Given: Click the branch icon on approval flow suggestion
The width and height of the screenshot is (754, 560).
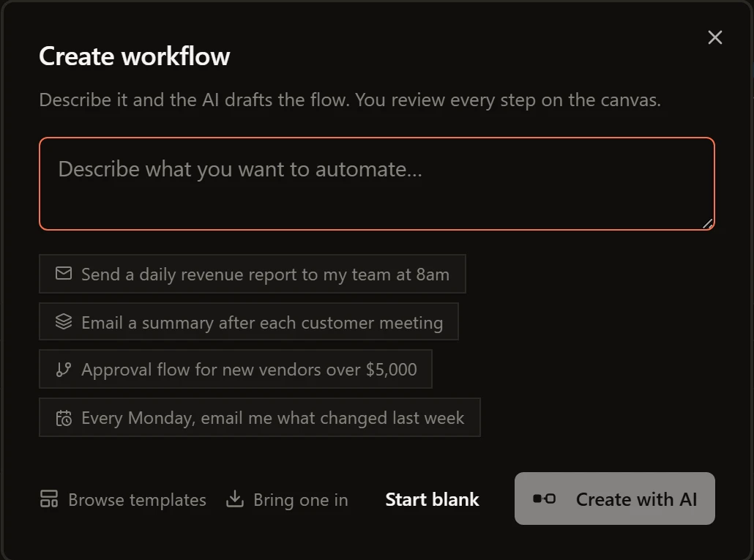Looking at the screenshot, I should click(64, 369).
